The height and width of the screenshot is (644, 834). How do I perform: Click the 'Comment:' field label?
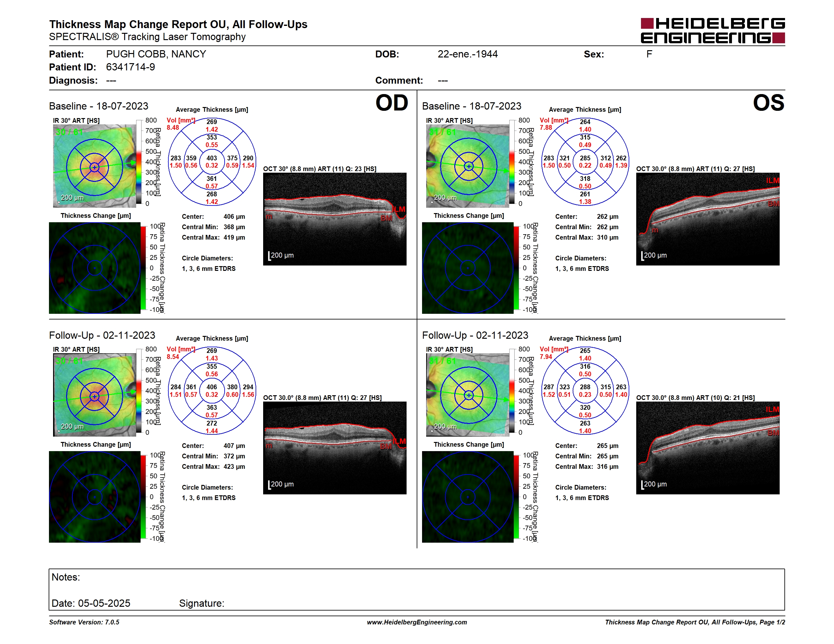[x=399, y=80]
